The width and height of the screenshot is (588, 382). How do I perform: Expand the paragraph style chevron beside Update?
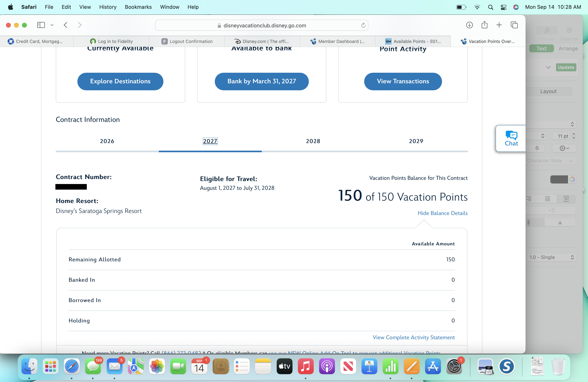click(548, 67)
